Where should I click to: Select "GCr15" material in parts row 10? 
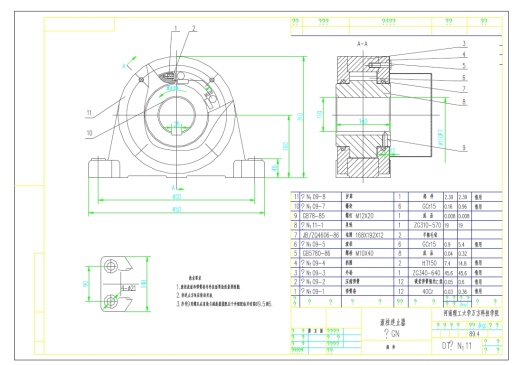[429, 207]
